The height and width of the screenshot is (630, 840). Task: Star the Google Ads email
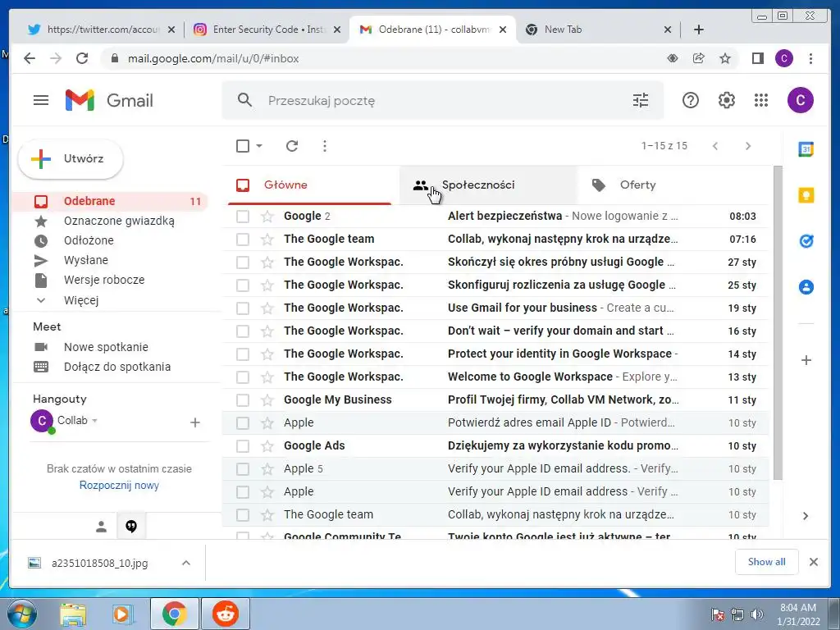267,446
